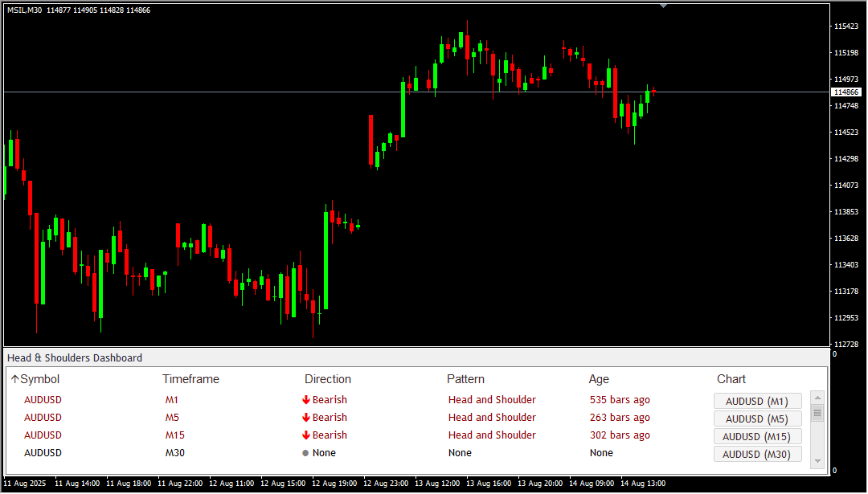This screenshot has height=494, width=868.
Task: Click the dashboard scrollbar thumb
Action: click(x=817, y=414)
